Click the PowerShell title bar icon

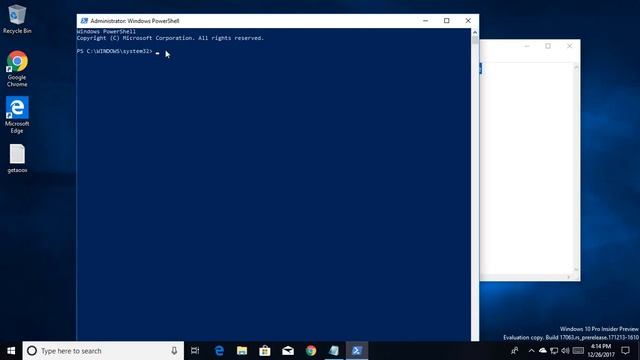pos(84,21)
